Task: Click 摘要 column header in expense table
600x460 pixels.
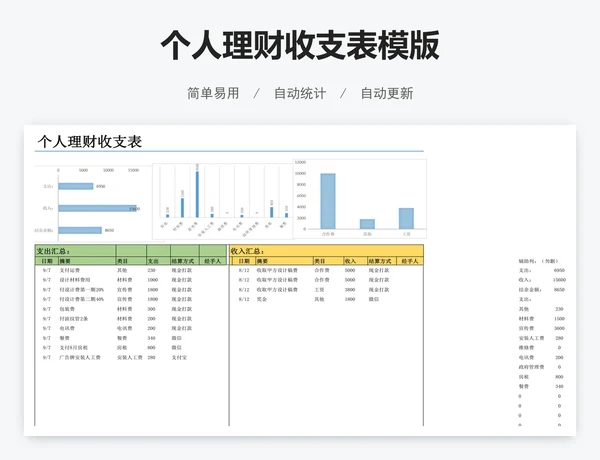Action: (87, 261)
